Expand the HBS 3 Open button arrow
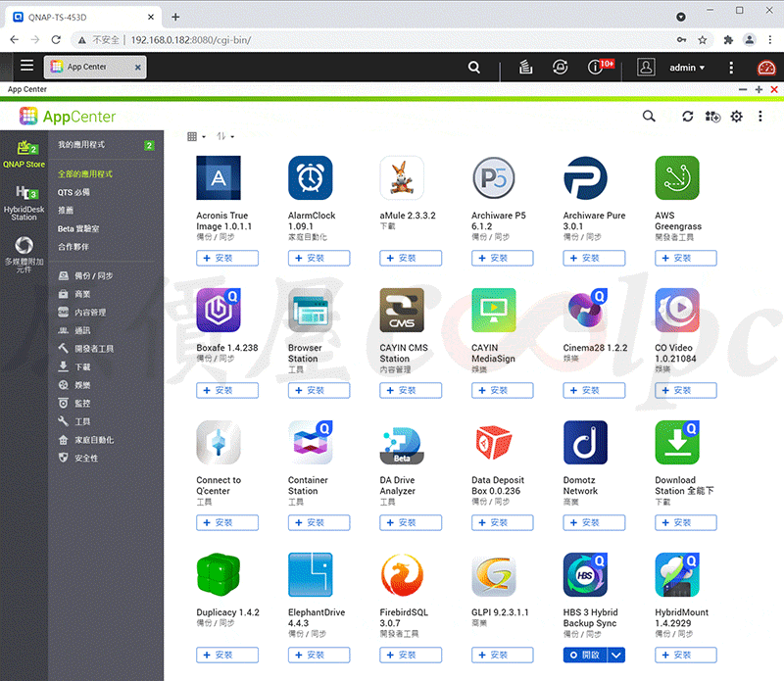This screenshot has height=681, width=784. pos(616,655)
